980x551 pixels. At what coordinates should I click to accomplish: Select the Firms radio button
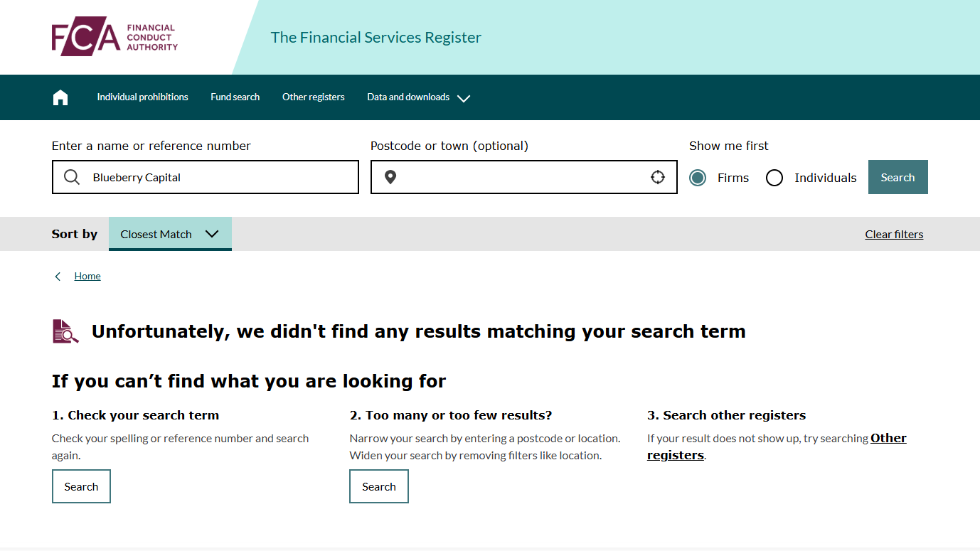point(698,178)
